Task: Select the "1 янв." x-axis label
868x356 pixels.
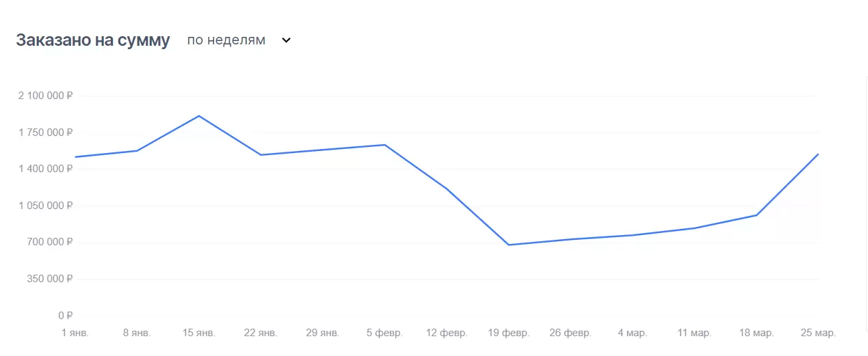Action: pos(75,333)
